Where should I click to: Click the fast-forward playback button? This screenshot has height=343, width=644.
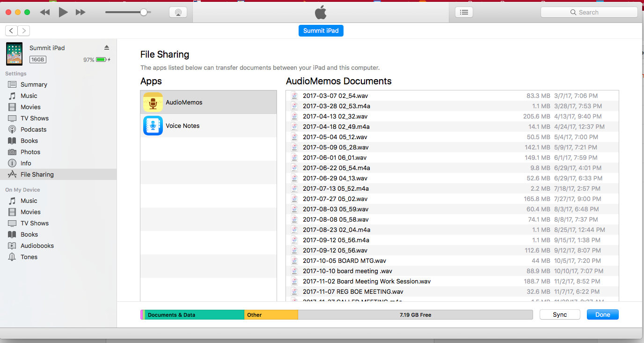80,13
